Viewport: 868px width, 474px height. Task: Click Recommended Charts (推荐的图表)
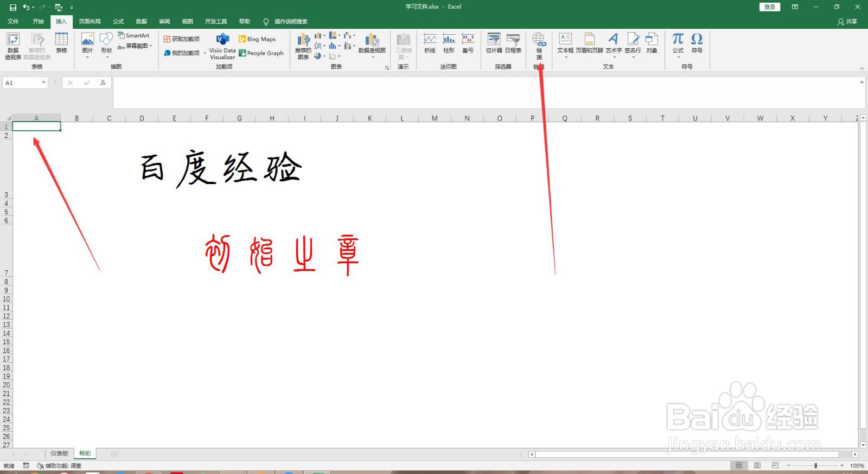(303, 46)
